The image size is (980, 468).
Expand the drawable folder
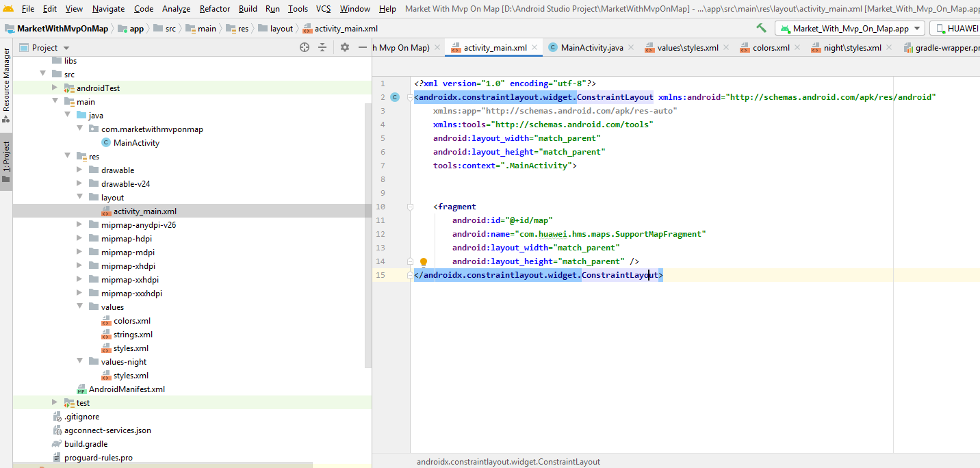tap(80, 170)
